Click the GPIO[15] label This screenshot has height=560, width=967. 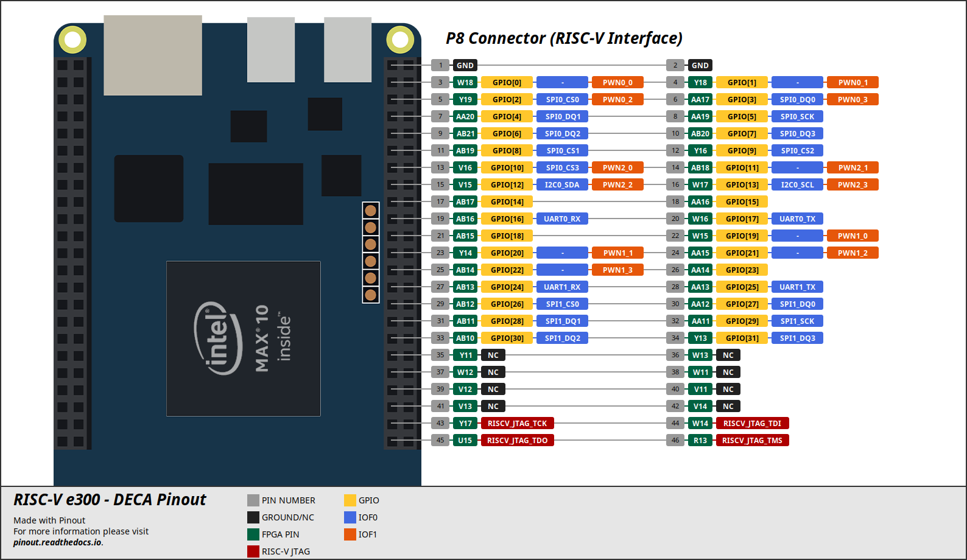[742, 201]
